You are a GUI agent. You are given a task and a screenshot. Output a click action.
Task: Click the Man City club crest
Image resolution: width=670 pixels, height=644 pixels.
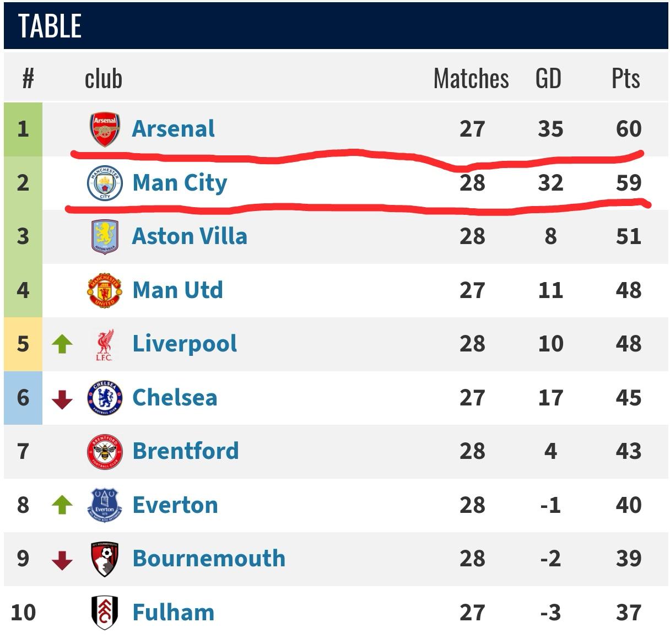[105, 183]
